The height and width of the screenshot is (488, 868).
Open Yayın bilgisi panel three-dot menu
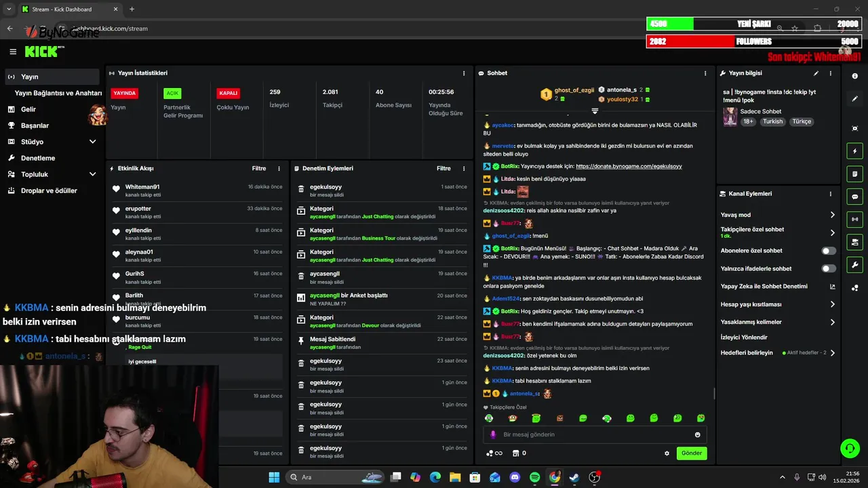point(830,73)
